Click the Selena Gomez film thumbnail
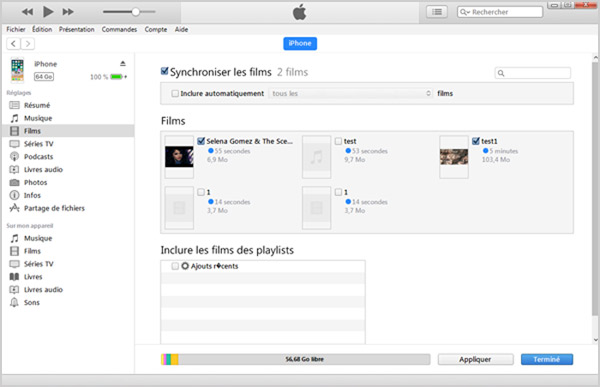The height and width of the screenshot is (387, 600). click(x=179, y=157)
